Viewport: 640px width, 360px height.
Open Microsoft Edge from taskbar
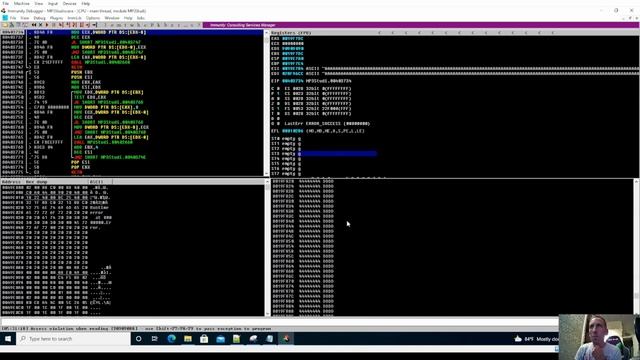(x=171, y=339)
